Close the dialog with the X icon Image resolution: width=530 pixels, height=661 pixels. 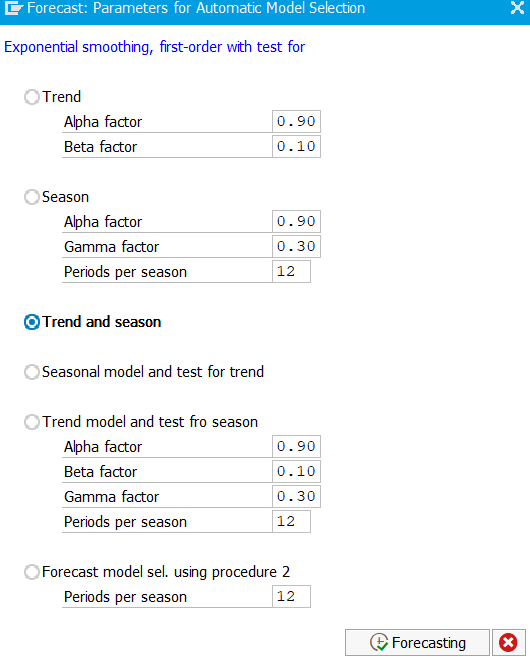click(517, 8)
